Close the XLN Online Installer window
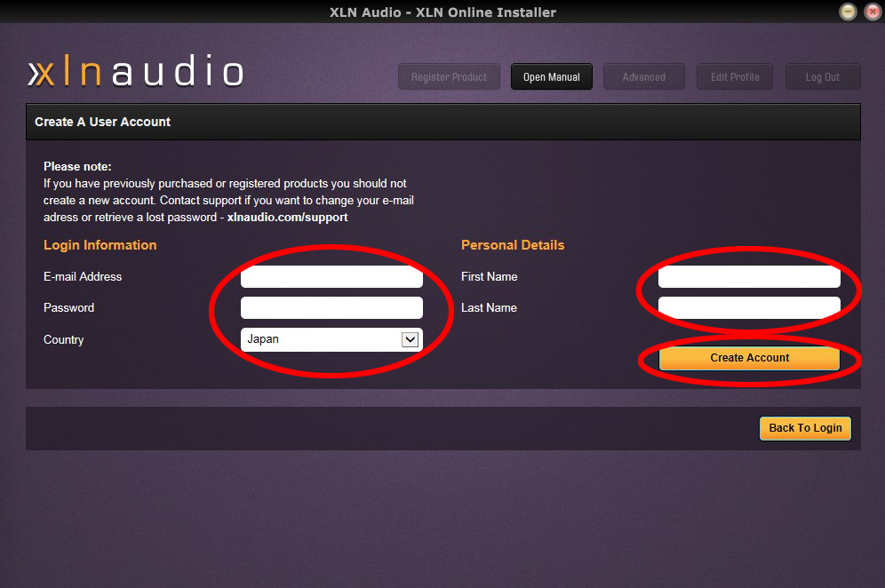The width and height of the screenshot is (885, 588). pyautogui.click(x=873, y=12)
